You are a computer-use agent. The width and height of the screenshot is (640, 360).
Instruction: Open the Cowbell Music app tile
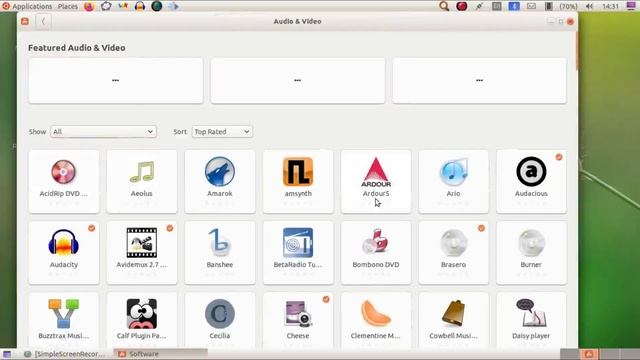[x=453, y=320]
